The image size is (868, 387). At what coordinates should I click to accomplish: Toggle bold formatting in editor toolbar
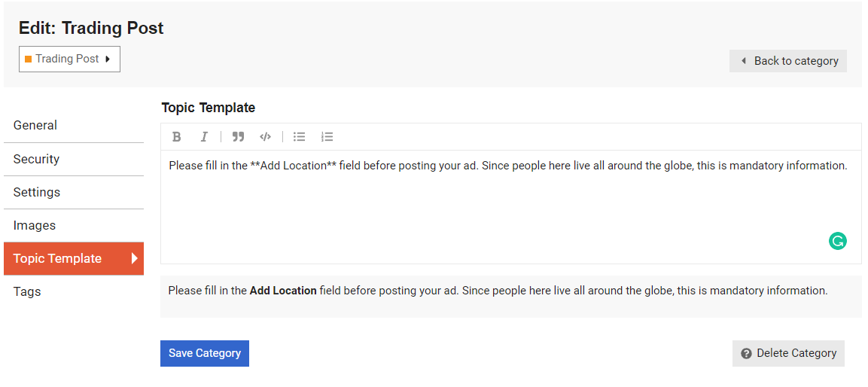coord(177,137)
